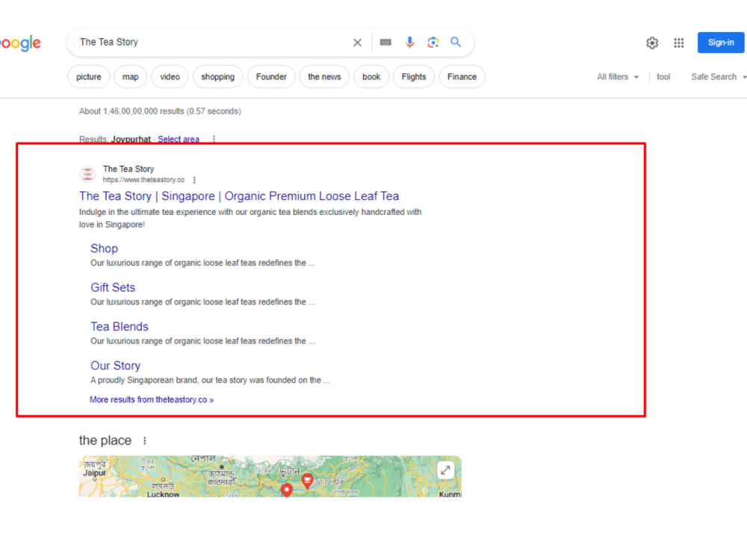This screenshot has height=560, width=747.
Task: Expand the All filters dropdown
Action: pos(618,77)
